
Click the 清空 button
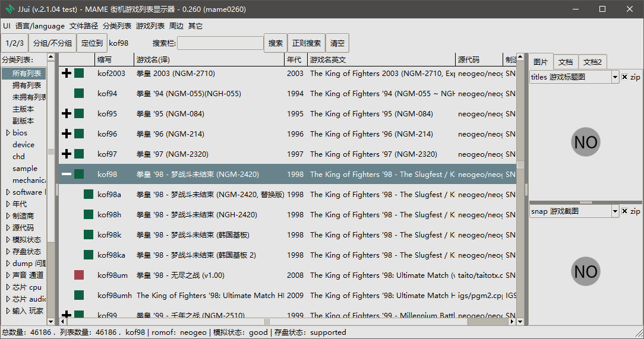pyautogui.click(x=337, y=43)
